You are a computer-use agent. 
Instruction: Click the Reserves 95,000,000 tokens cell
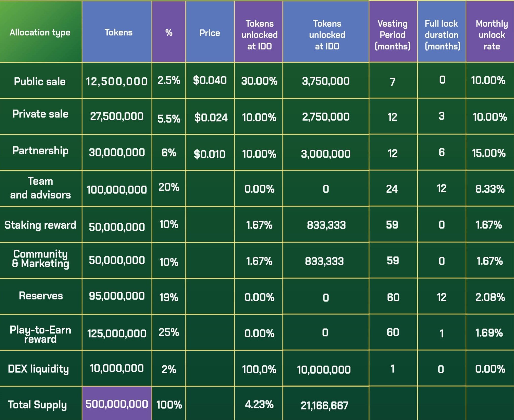(117, 296)
